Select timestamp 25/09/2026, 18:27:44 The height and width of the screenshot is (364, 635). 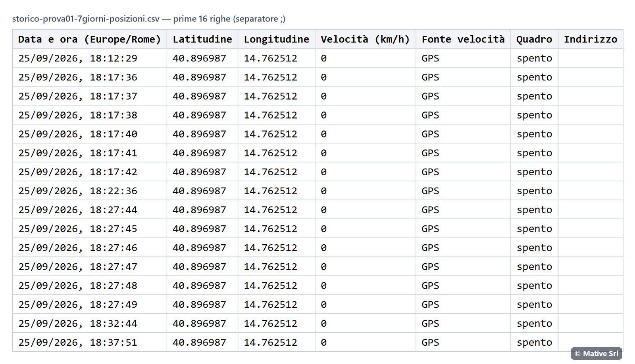pyautogui.click(x=78, y=210)
